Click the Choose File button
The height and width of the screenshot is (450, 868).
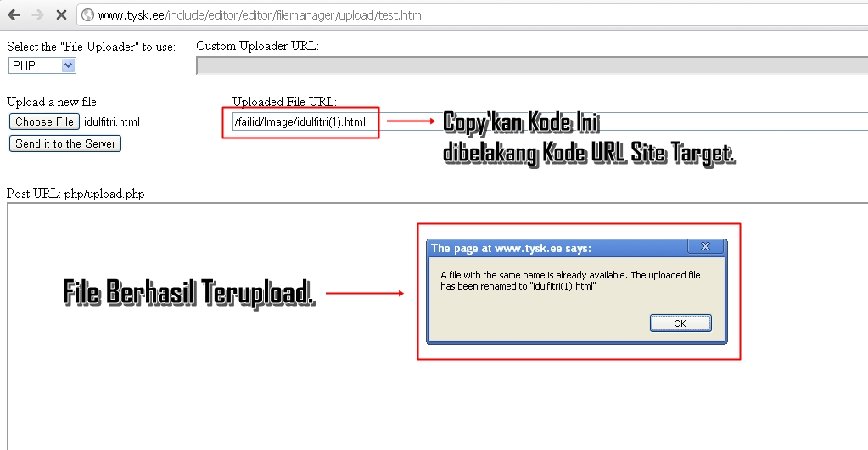tap(44, 122)
